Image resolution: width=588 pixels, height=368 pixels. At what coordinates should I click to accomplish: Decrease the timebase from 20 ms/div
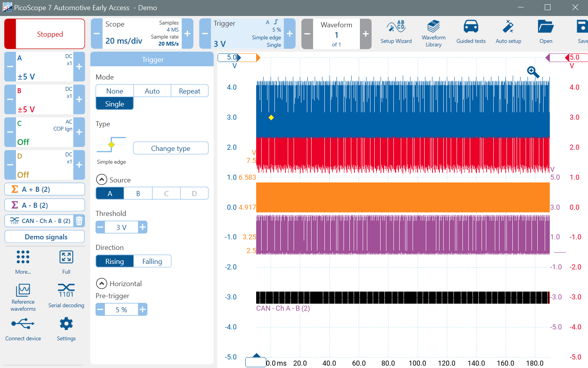pyautogui.click(x=97, y=34)
